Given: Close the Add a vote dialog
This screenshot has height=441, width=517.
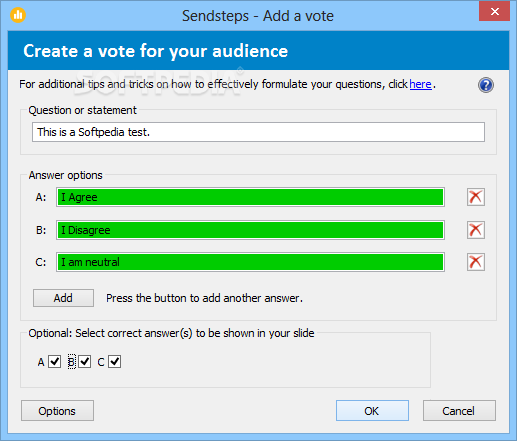Looking at the screenshot, I should click(x=495, y=11).
